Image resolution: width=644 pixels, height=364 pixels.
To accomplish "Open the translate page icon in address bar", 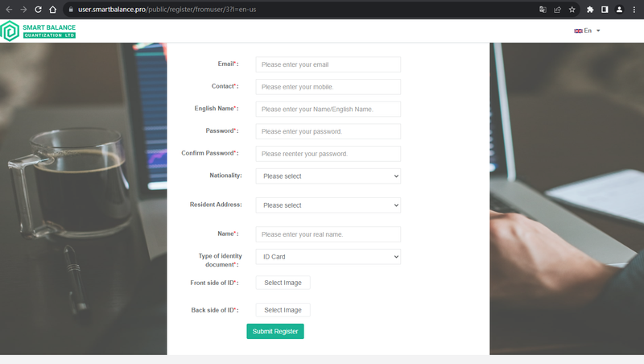I will [x=543, y=10].
